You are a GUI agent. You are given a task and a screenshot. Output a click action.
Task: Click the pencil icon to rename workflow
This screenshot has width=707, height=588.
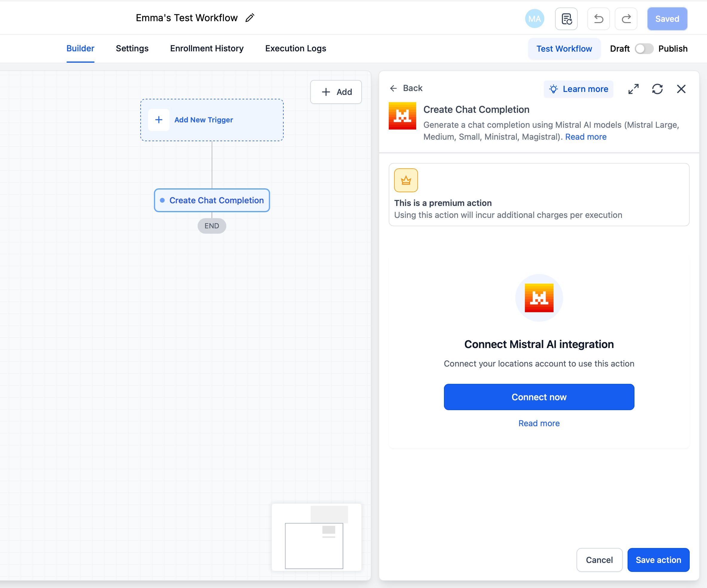250,18
